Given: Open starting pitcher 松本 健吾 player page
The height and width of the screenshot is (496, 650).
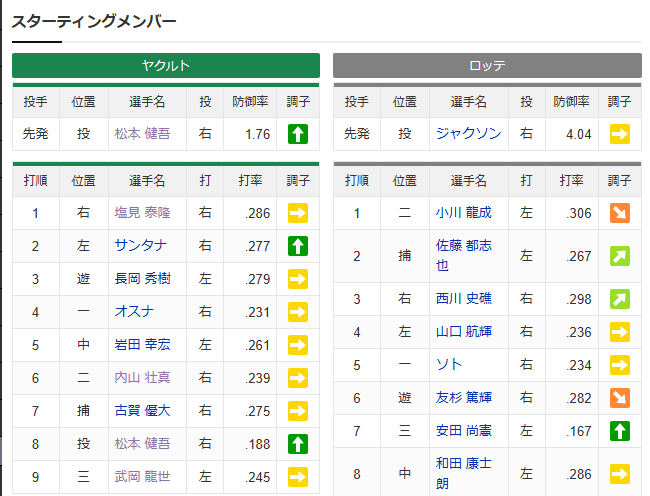Looking at the screenshot, I should pos(142,134).
